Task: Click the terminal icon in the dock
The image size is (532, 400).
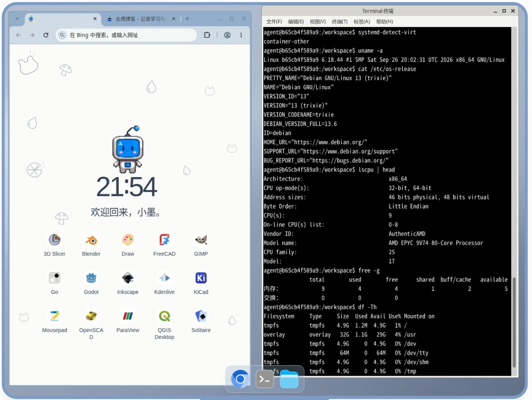Action: point(265,379)
